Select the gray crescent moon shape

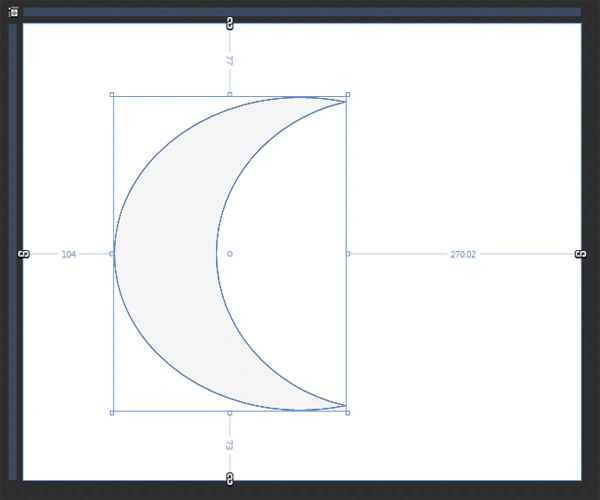pyautogui.click(x=168, y=254)
